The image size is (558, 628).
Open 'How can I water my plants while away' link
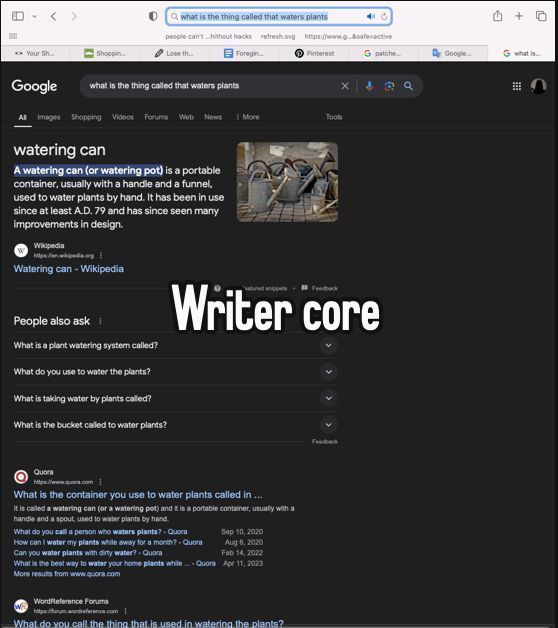108,542
